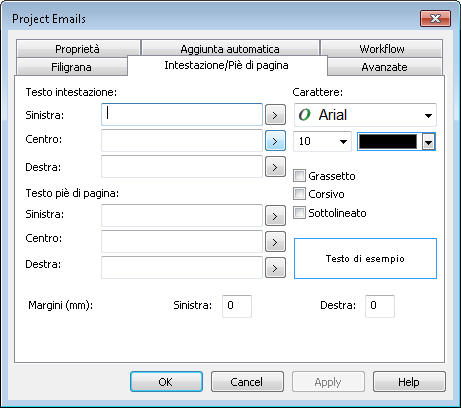Image resolution: width=461 pixels, height=408 pixels.
Task: Click the italic O icon beside Arial
Action: click(305, 115)
